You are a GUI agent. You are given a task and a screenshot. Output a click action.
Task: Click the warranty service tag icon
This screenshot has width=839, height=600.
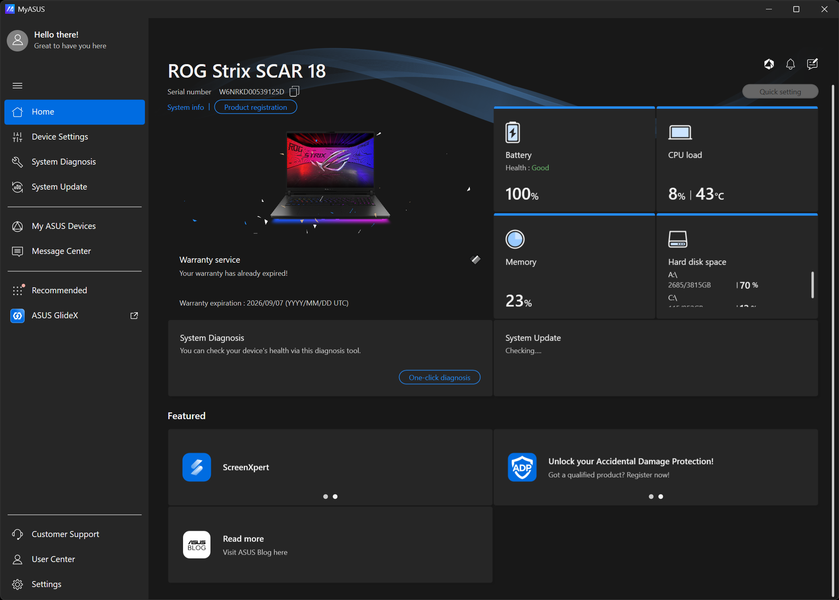[x=475, y=260]
